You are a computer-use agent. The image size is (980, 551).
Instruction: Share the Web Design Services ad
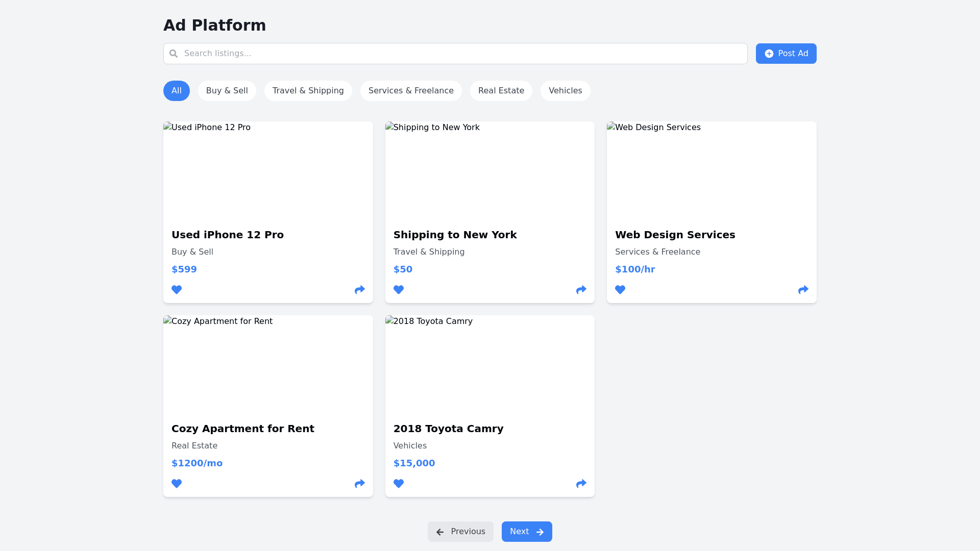803,290
